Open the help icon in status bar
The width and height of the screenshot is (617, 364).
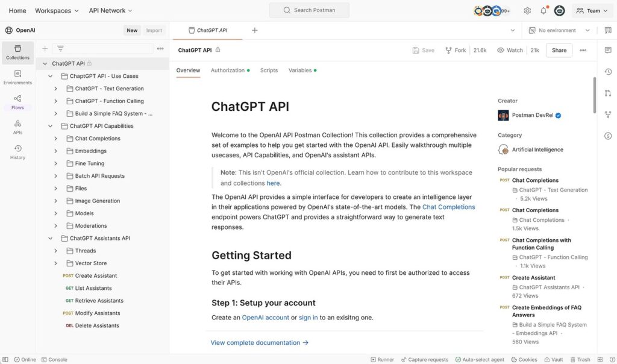[x=612, y=360]
